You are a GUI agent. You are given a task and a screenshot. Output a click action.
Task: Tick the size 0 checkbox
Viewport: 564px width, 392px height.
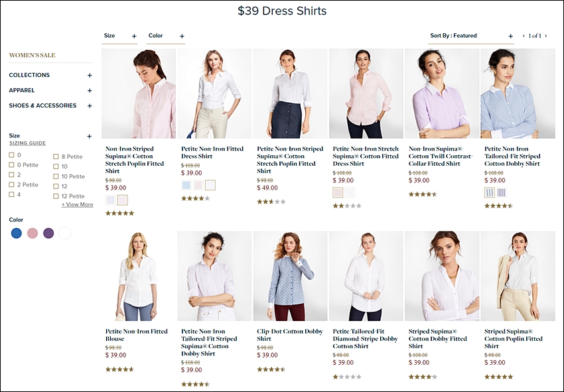pyautogui.click(x=11, y=155)
